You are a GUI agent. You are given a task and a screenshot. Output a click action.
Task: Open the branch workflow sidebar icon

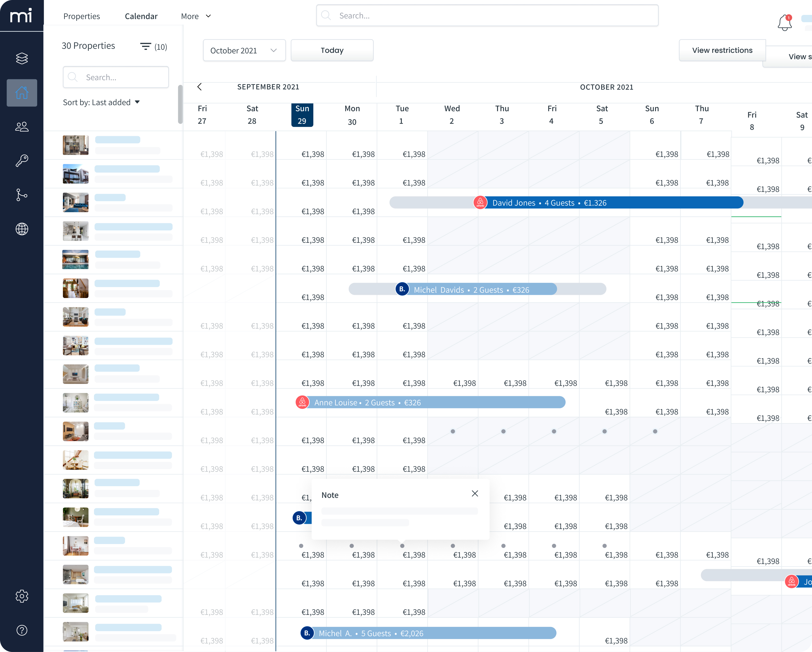click(22, 195)
